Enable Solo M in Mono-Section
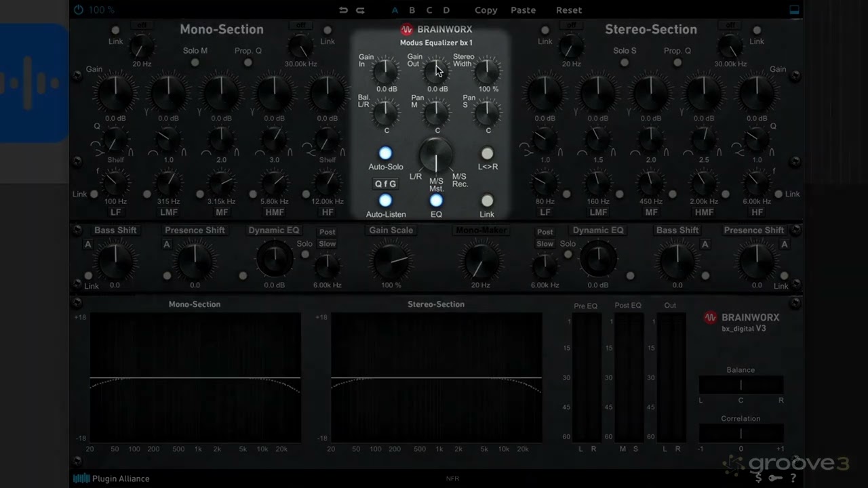Viewport: 868px width, 488px height. point(195,62)
